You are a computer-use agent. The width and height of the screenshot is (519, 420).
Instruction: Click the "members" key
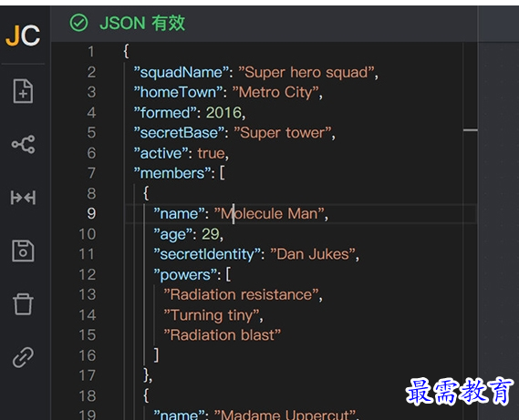coord(172,173)
